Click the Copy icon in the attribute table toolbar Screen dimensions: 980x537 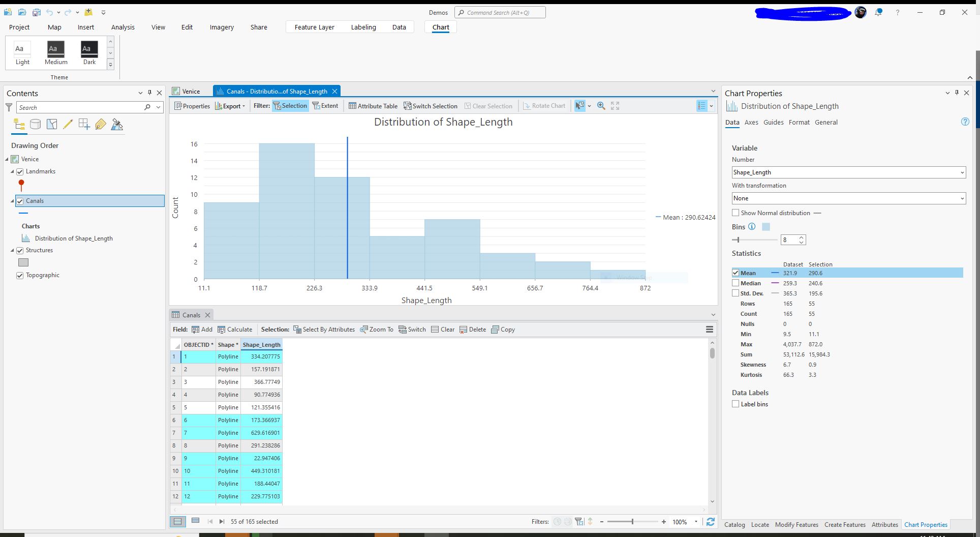pos(502,329)
